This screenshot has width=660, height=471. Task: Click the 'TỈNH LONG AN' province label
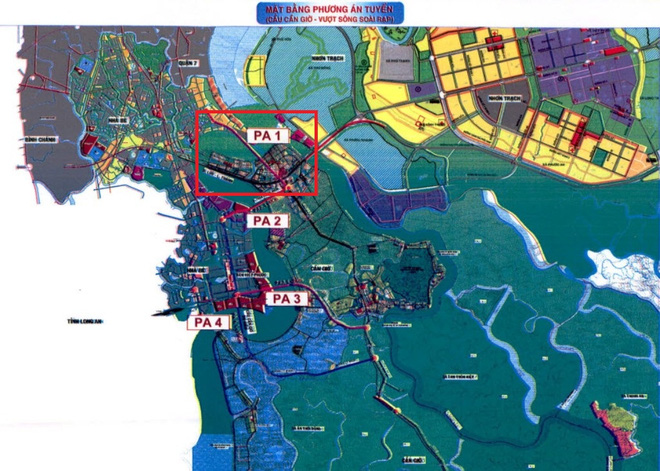(x=85, y=322)
